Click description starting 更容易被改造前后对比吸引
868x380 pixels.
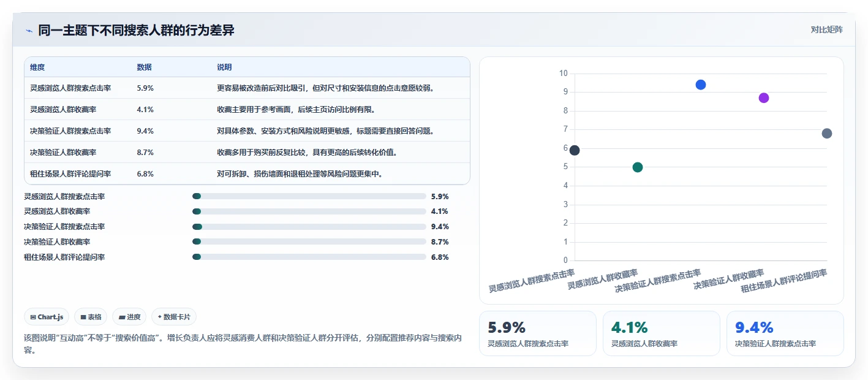click(x=326, y=88)
